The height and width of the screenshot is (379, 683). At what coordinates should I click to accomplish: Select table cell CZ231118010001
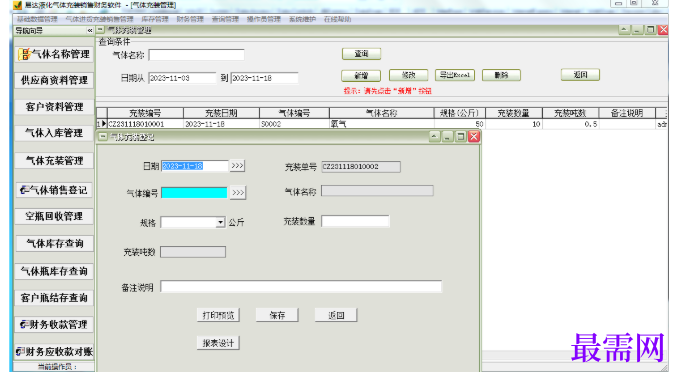coord(145,124)
